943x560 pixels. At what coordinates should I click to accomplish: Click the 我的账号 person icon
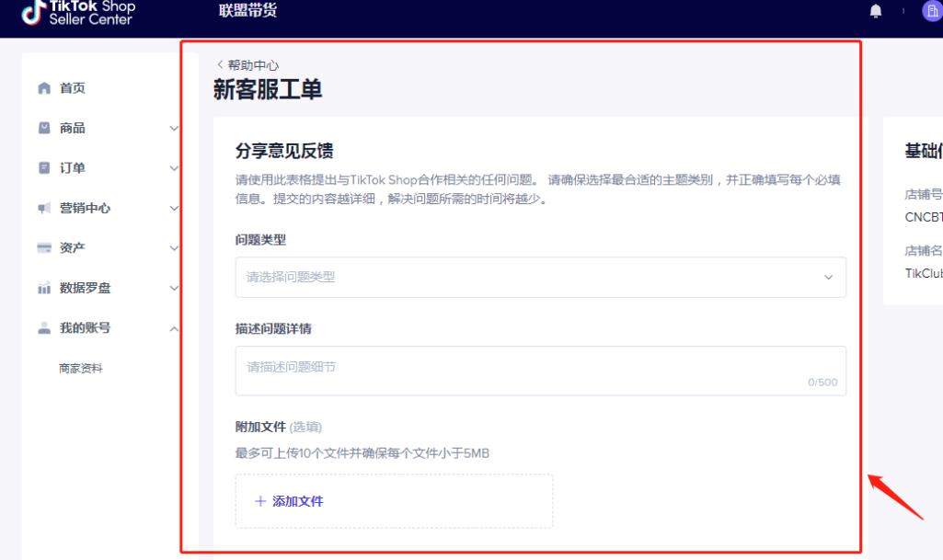click(44, 328)
